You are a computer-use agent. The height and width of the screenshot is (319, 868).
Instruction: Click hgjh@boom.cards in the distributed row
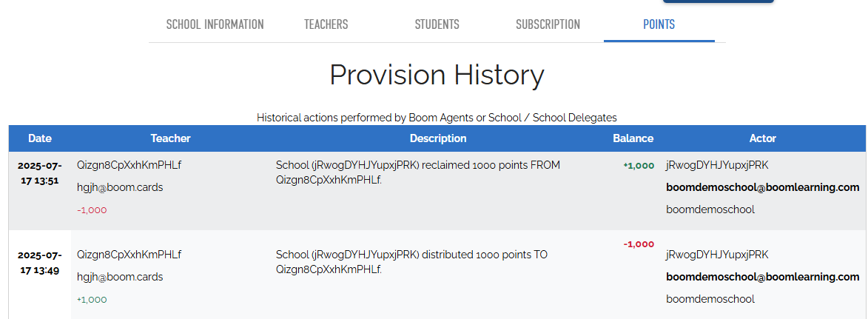pos(120,278)
